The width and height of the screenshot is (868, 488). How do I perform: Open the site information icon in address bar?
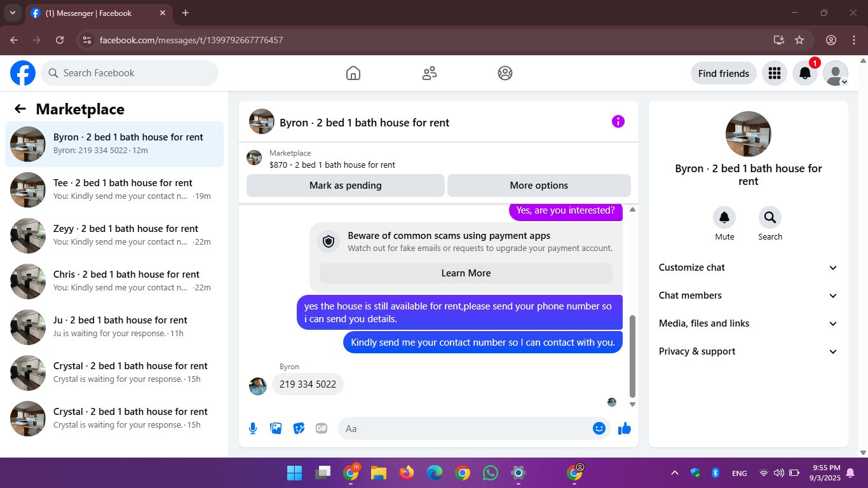tap(88, 40)
